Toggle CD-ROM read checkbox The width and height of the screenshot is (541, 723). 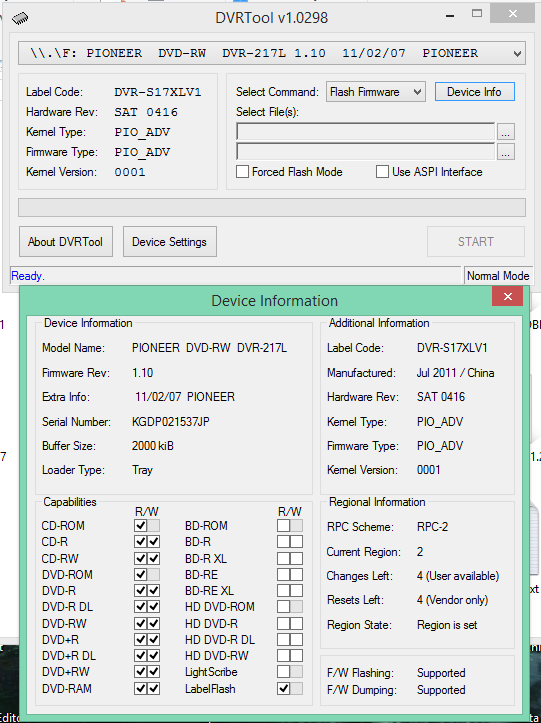pos(141,526)
